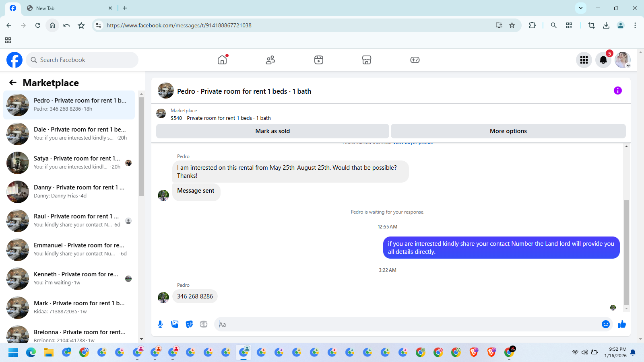Send a voice clip microphone icon
Screen dimensions: 644x362
[x=160, y=324]
